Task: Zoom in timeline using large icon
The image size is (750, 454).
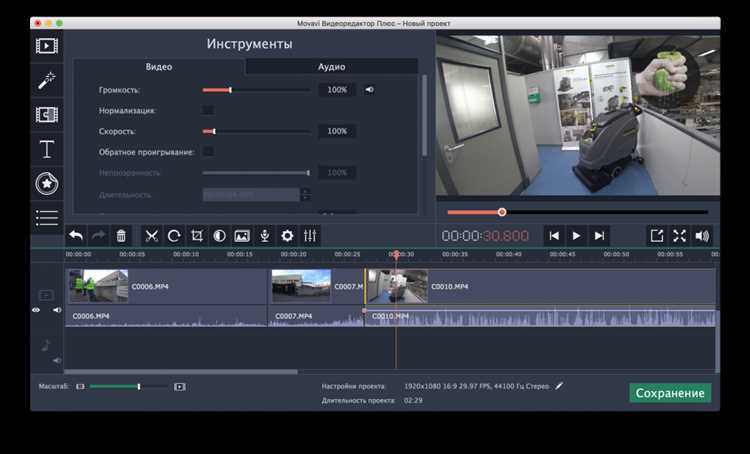Action: 179,387
